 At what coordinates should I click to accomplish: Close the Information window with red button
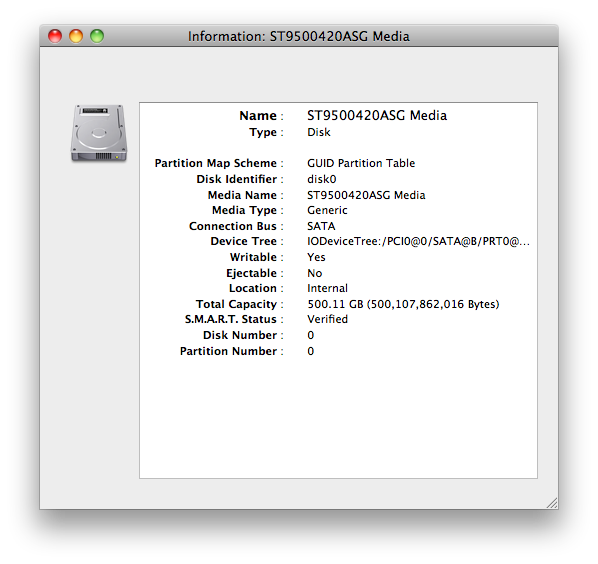click(55, 36)
